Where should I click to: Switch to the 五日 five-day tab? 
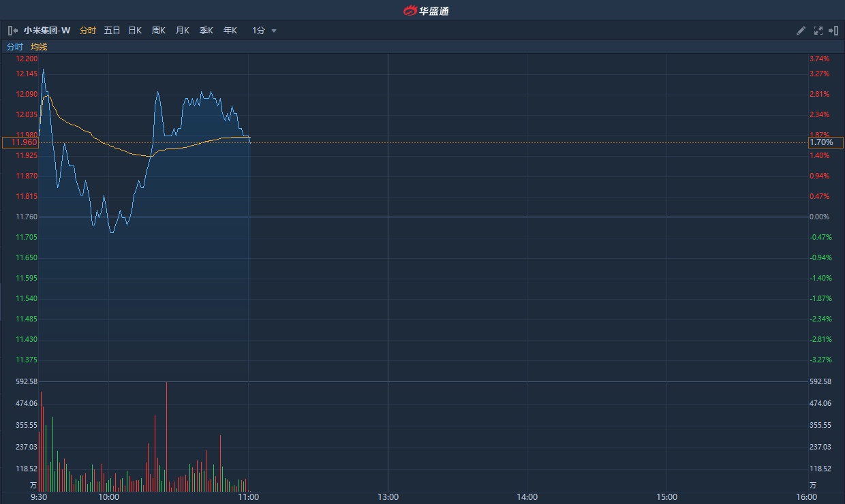[x=112, y=31]
